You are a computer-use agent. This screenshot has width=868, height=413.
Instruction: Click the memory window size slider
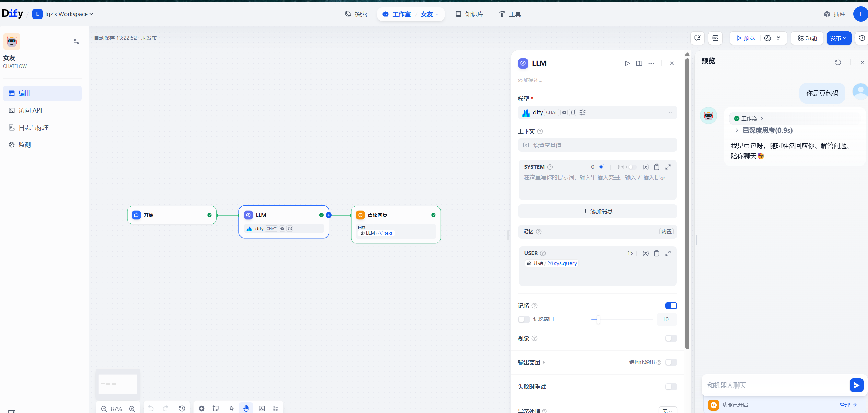click(598, 319)
